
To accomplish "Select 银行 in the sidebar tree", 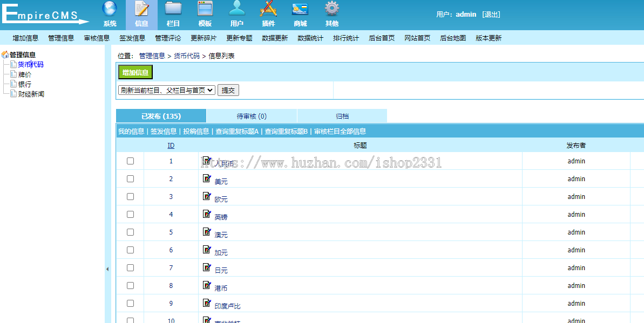I will pyautogui.click(x=25, y=84).
